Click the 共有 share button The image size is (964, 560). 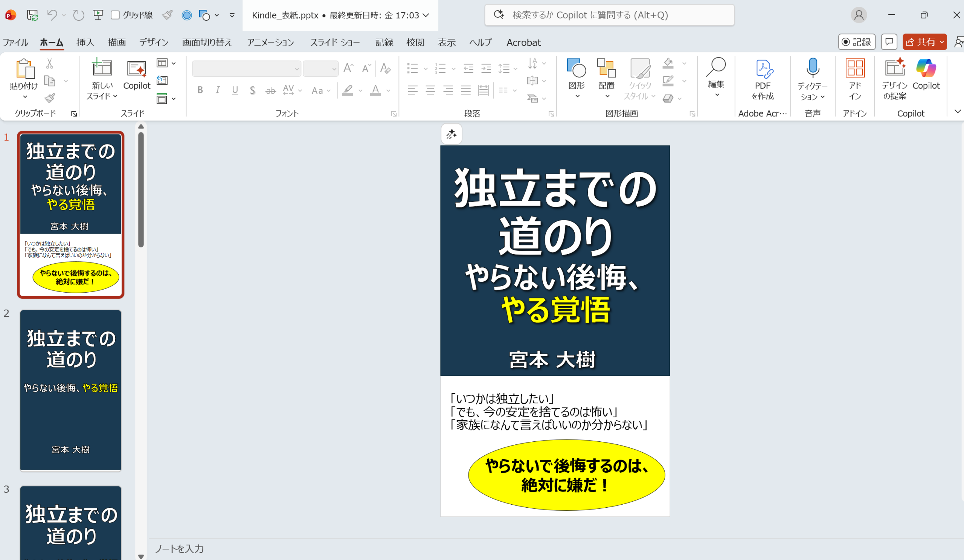coord(920,42)
